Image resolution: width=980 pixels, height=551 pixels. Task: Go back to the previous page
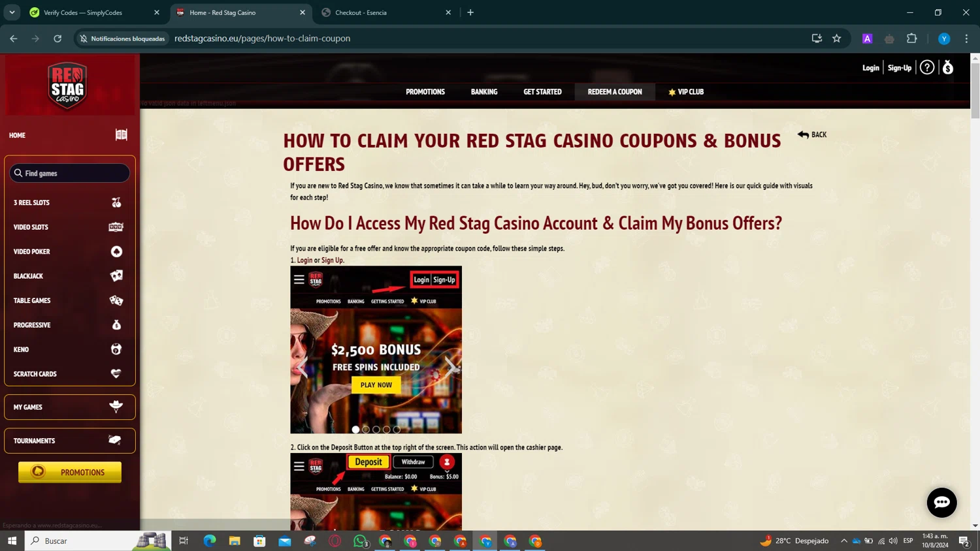click(x=14, y=39)
